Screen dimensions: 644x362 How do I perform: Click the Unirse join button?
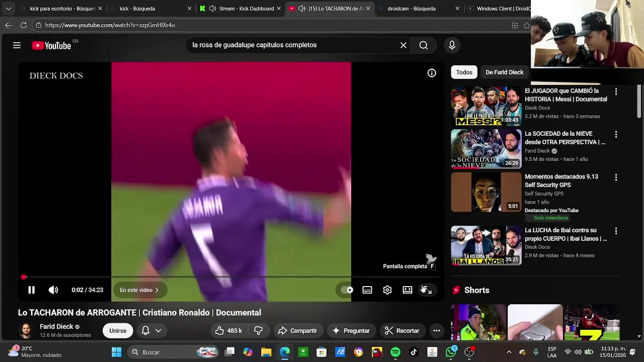118,331
